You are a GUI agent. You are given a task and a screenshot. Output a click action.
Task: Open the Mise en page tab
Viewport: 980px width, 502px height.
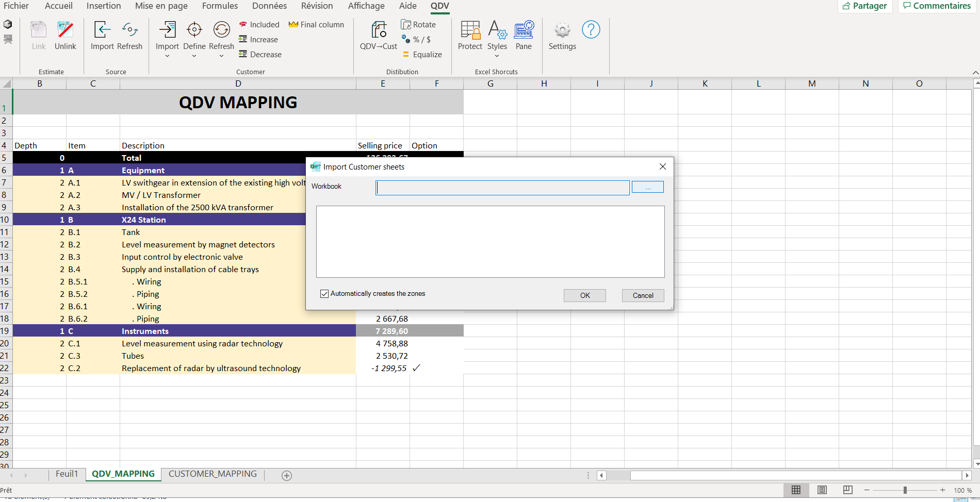coord(161,6)
